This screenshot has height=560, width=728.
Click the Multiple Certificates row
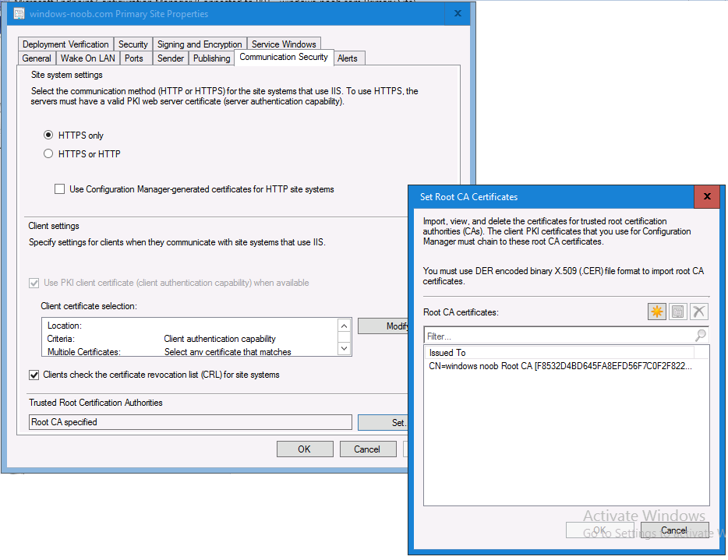click(x=190, y=351)
